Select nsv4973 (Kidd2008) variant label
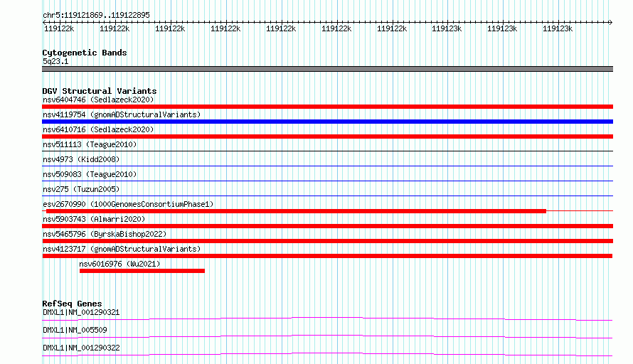The image size is (633, 364). [x=81, y=159]
